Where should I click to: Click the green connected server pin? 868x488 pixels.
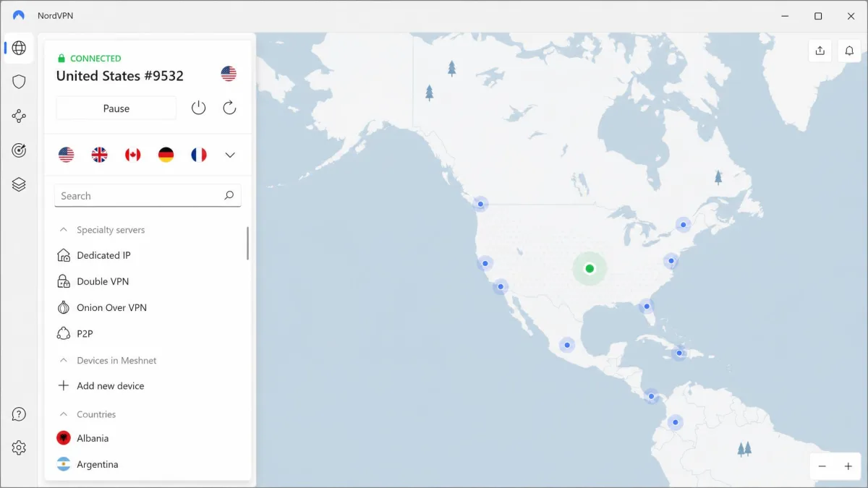pyautogui.click(x=590, y=268)
